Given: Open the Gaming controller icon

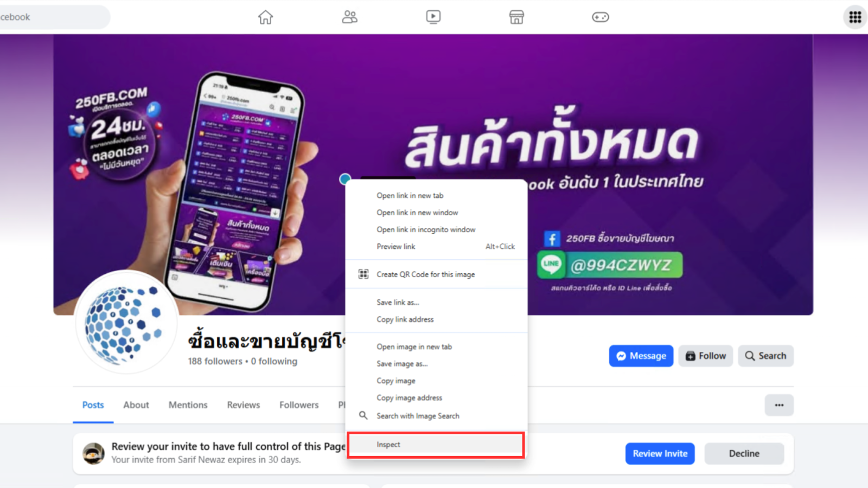Looking at the screenshot, I should (600, 17).
